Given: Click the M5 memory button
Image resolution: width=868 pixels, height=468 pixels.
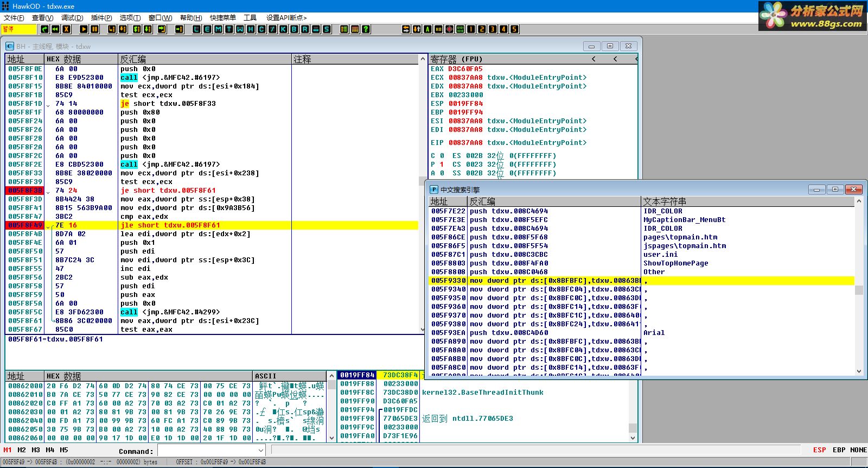Looking at the screenshot, I should (x=64, y=450).
